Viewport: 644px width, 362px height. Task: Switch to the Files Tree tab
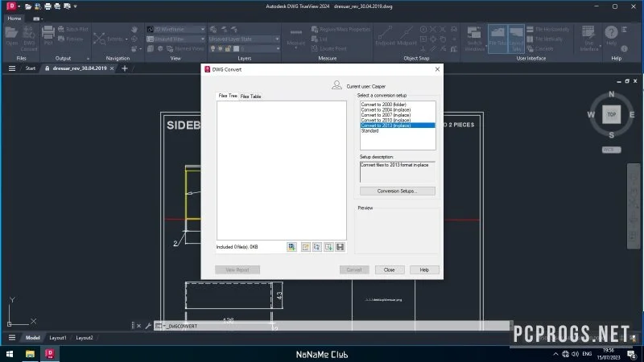tap(228, 96)
